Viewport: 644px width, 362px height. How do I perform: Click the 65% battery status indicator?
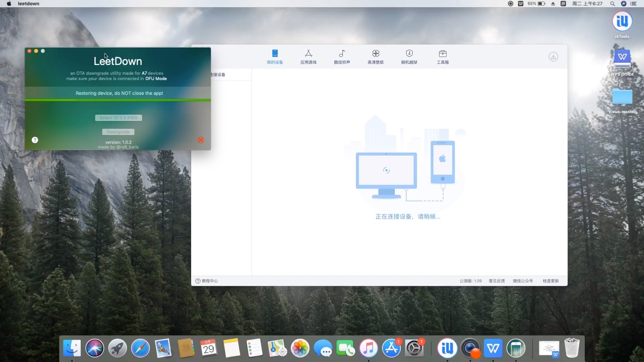tap(536, 4)
